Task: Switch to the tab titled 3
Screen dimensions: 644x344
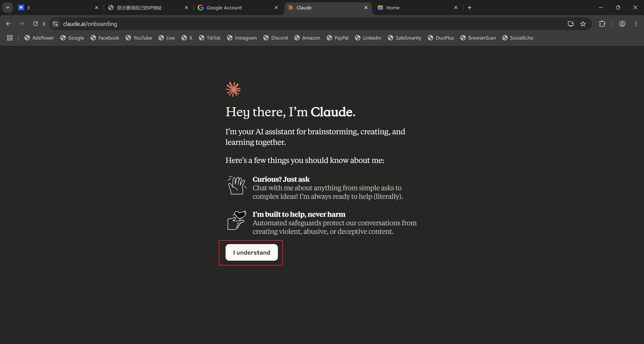Action: [58, 8]
